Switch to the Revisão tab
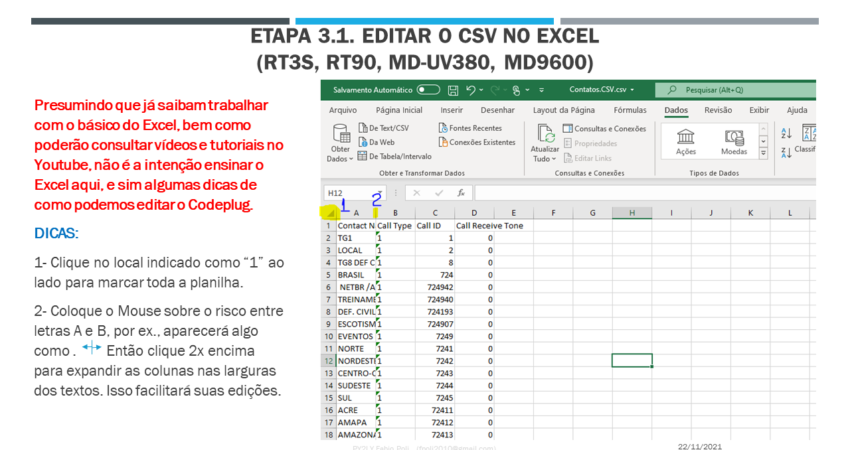850x450 pixels. (x=718, y=110)
